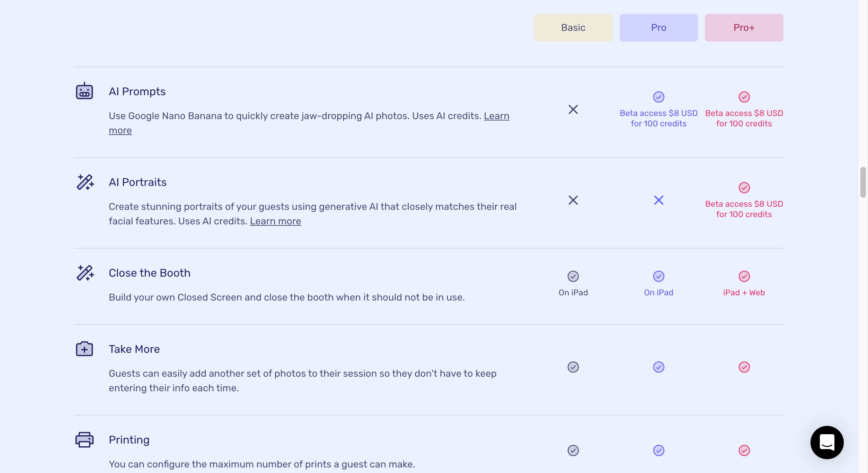
Task: Click the AI Portraits magic wand icon
Action: click(x=85, y=182)
